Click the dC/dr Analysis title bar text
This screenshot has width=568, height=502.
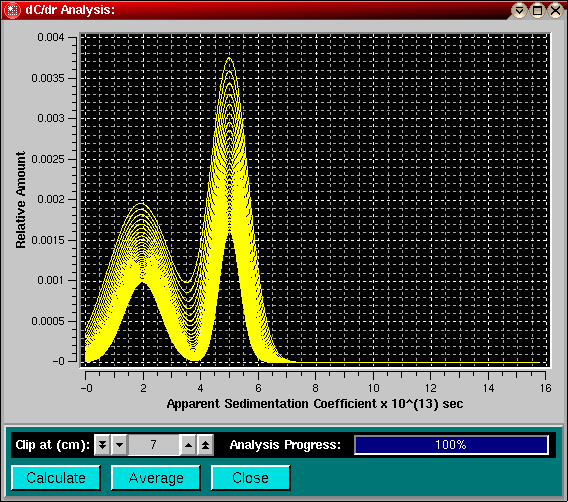70,10
